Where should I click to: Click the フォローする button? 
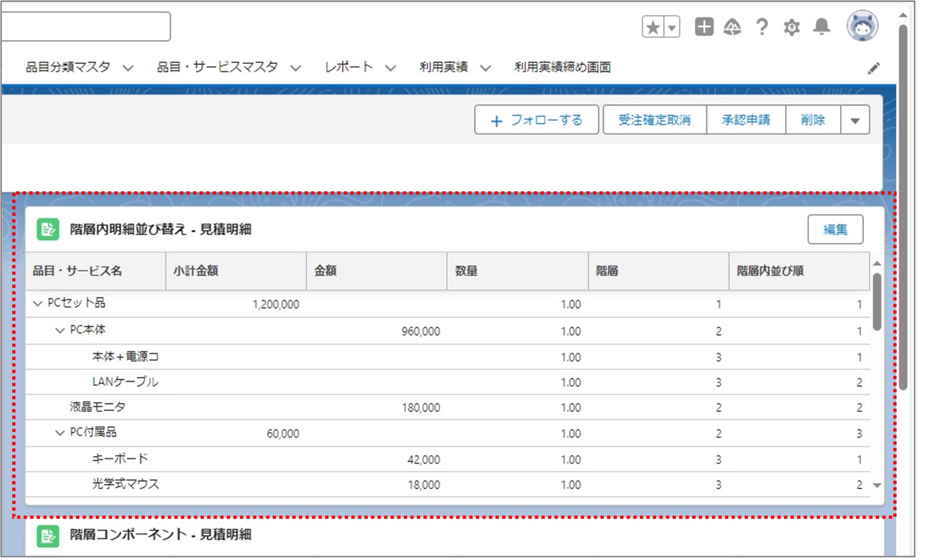536,120
